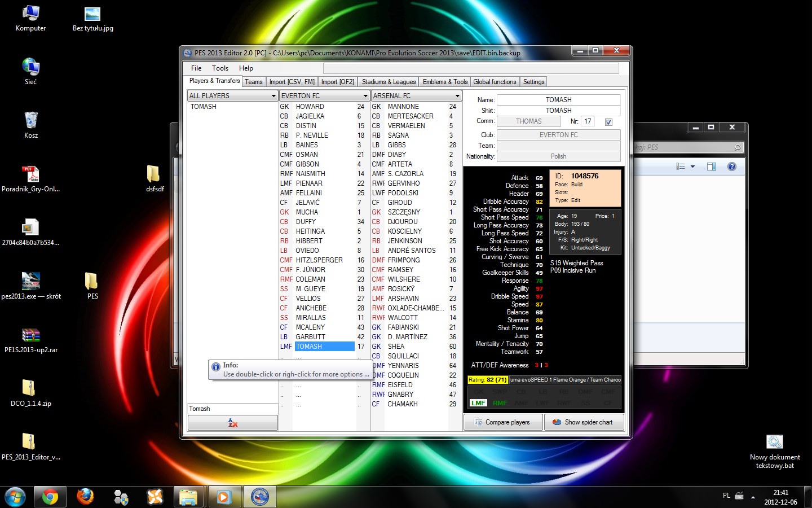Toggle the LMF position
This screenshot has width=812, height=508.
pyautogui.click(x=478, y=403)
